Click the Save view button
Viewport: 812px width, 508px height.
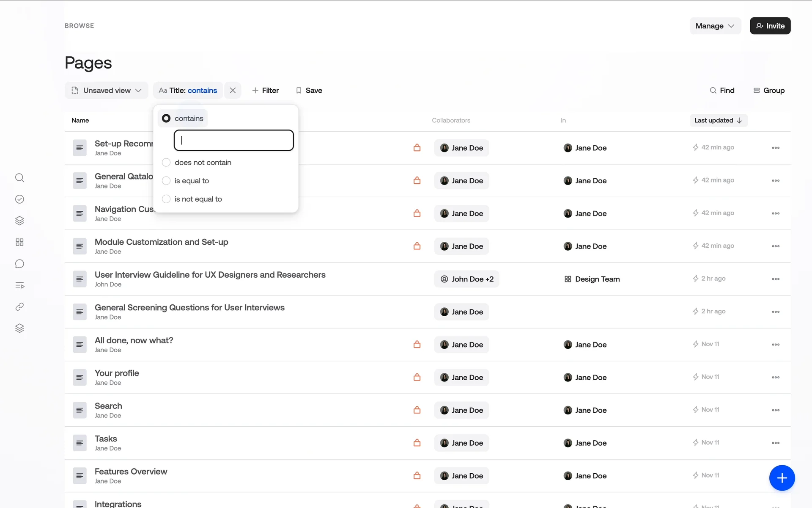point(309,91)
